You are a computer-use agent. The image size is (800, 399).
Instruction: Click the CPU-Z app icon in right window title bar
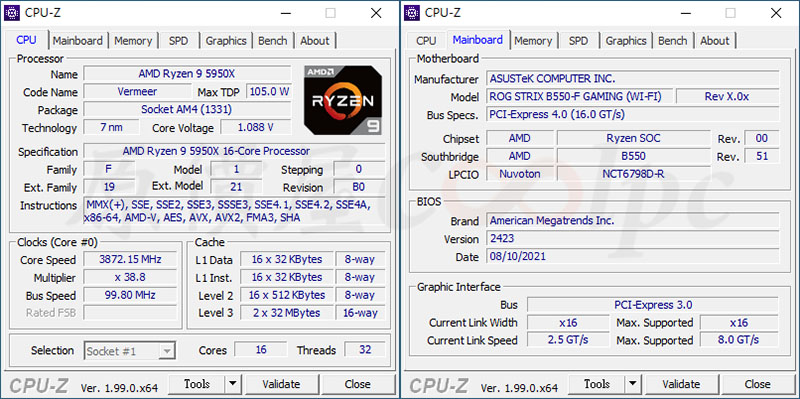click(x=412, y=13)
